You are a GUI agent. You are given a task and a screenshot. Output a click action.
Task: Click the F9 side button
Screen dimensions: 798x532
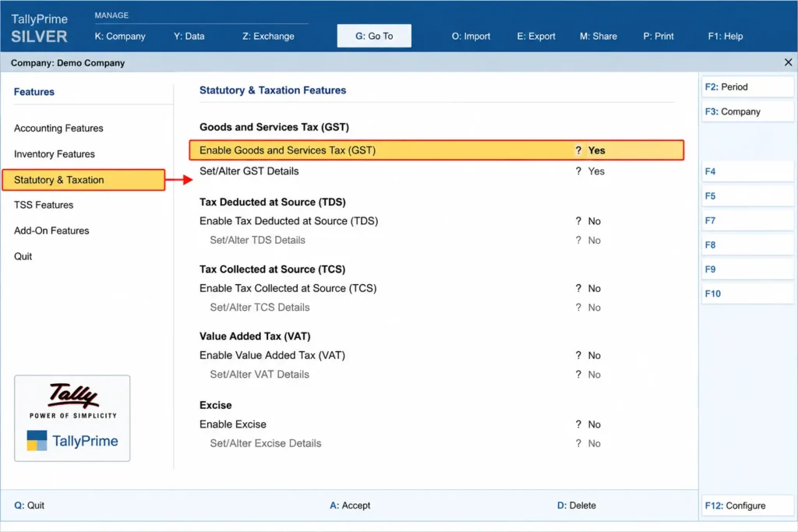point(747,270)
